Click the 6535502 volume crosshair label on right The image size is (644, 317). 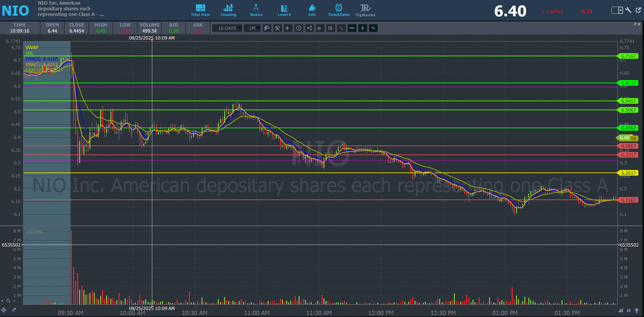[629, 245]
